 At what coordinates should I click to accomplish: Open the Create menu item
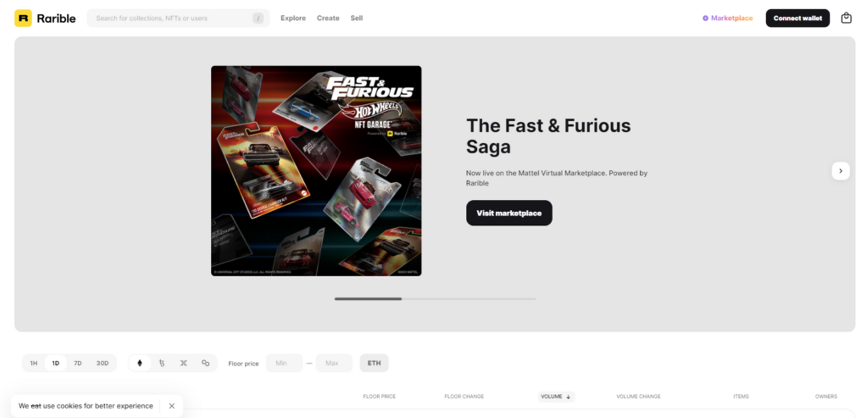(328, 18)
